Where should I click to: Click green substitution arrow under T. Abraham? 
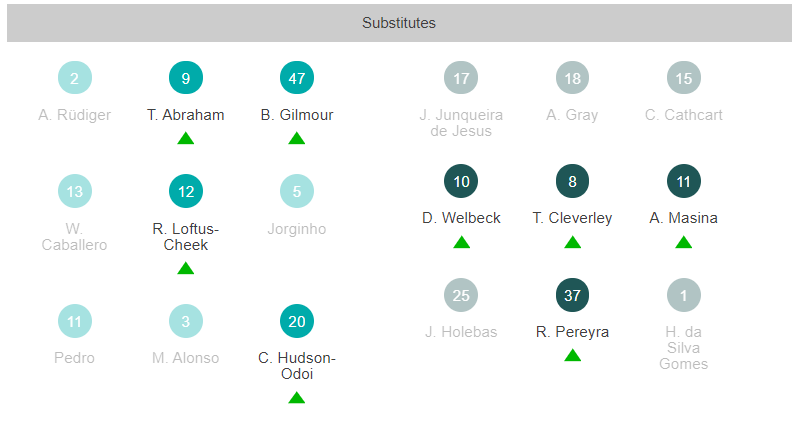pos(186,138)
